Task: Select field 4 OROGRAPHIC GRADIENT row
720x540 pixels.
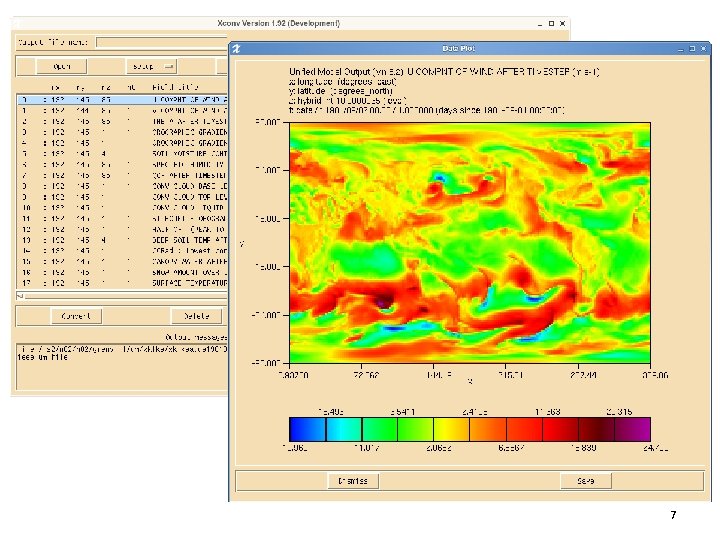Action: pos(123,143)
